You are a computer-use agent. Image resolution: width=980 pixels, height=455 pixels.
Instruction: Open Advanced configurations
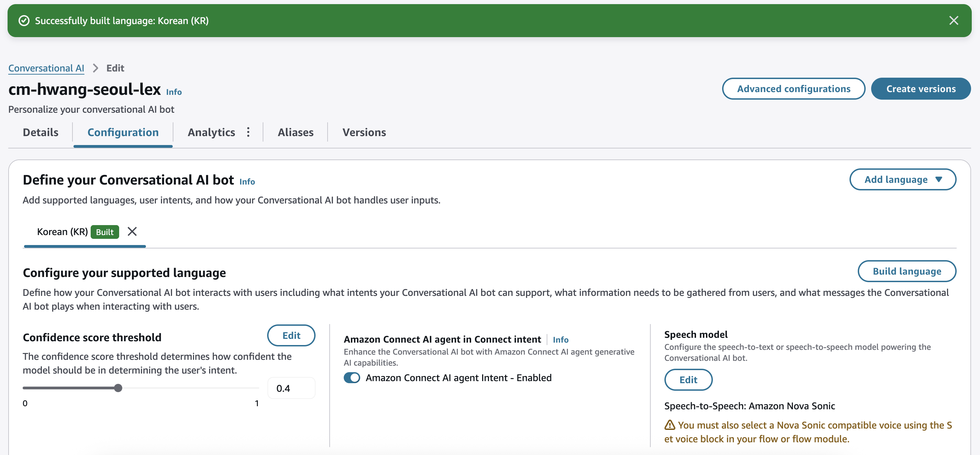794,89
